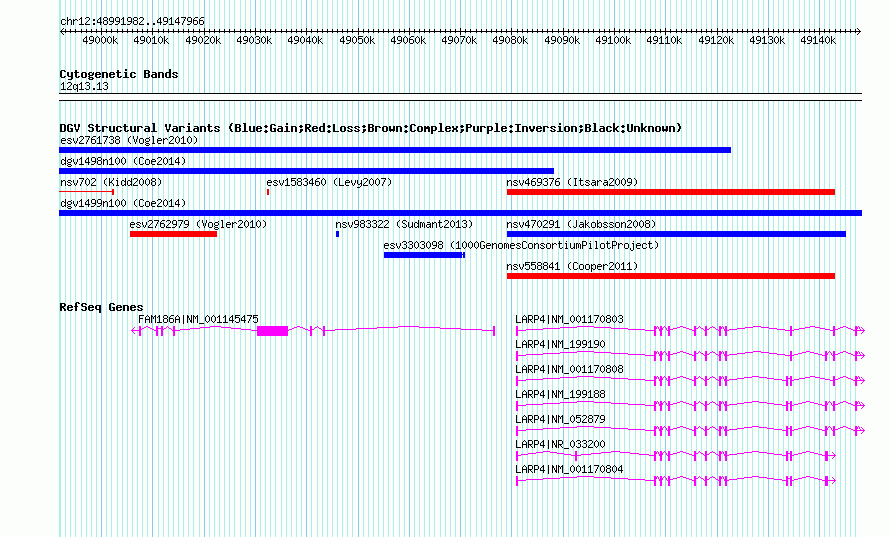The image size is (890, 537).
Task: Click the 49120k ruler tick label
Action: click(716, 40)
